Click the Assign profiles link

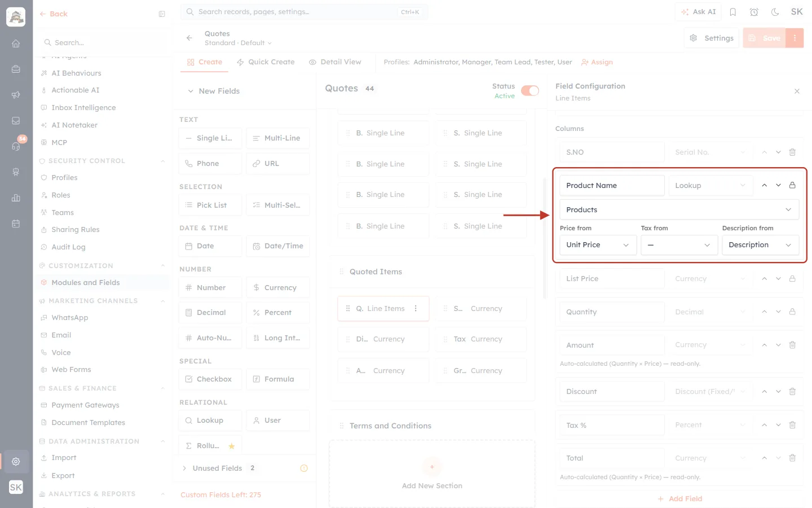pos(597,62)
